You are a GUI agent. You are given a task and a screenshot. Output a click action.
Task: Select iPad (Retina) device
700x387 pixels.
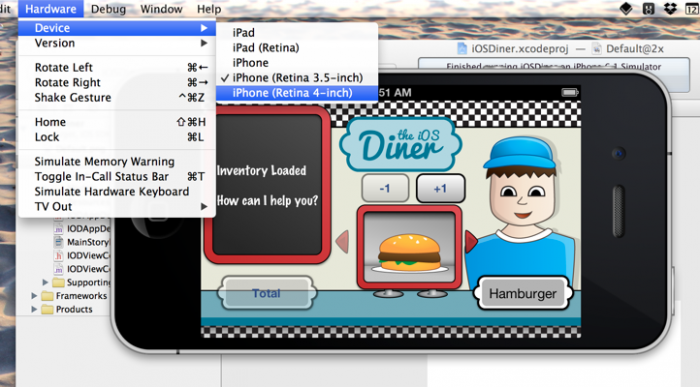click(x=297, y=48)
